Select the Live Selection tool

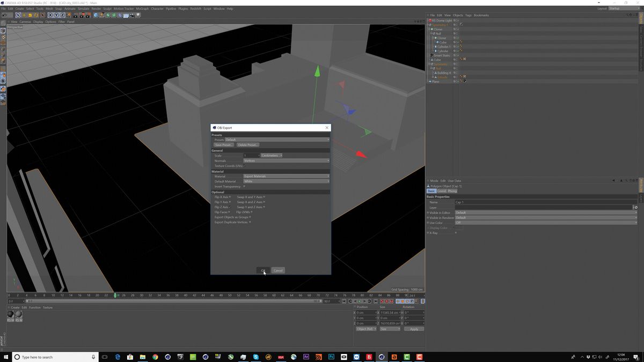pos(18,15)
